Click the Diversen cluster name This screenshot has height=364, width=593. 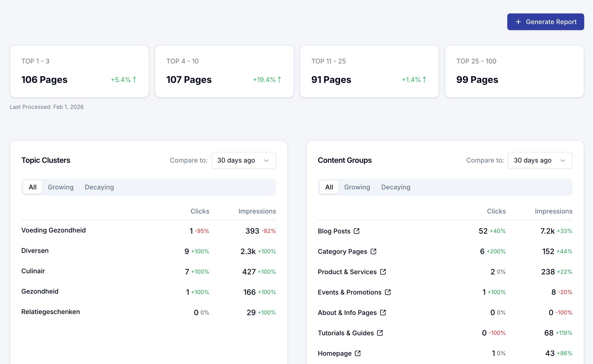[x=35, y=251]
